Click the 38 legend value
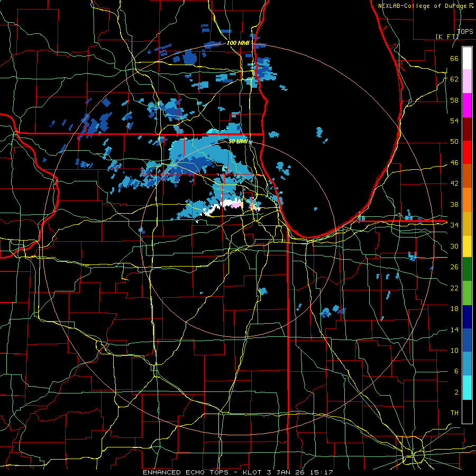This screenshot has height=476, width=476. tap(454, 204)
